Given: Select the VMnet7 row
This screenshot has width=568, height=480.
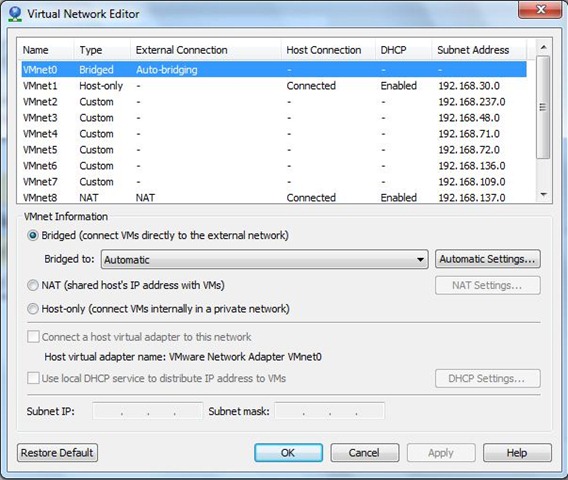Looking at the screenshot, I should [x=274, y=181].
